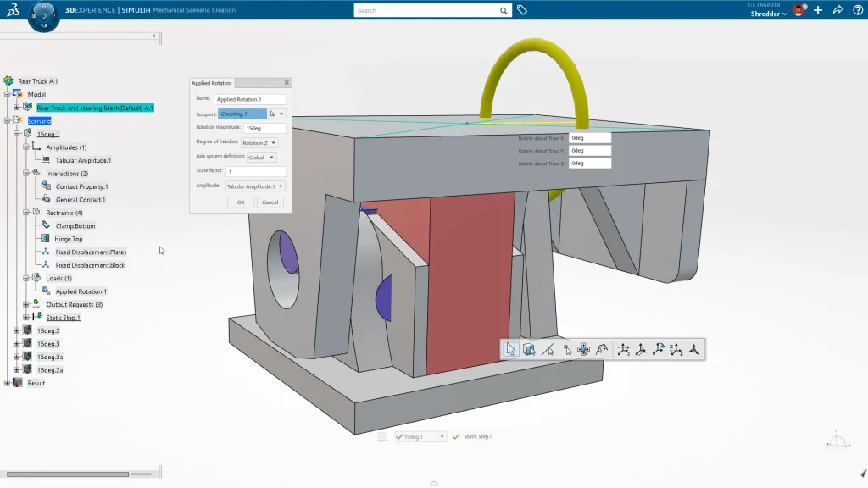Open the Axis system definition dropdown
Screen dimensions: 868x488
[260, 158]
